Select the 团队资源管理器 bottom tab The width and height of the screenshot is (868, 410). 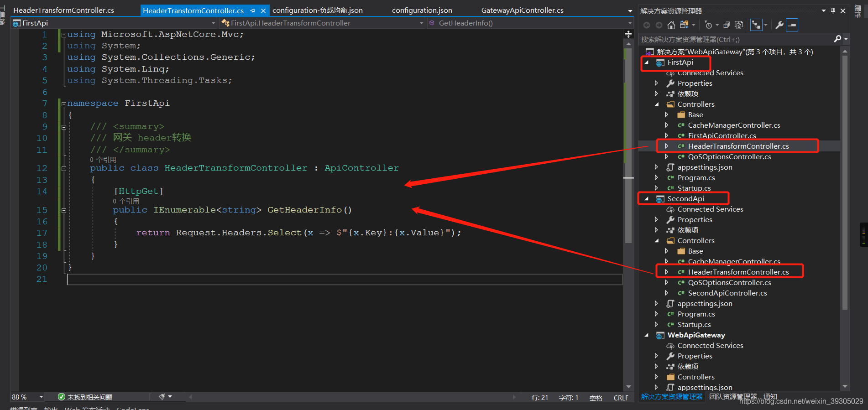(x=733, y=397)
